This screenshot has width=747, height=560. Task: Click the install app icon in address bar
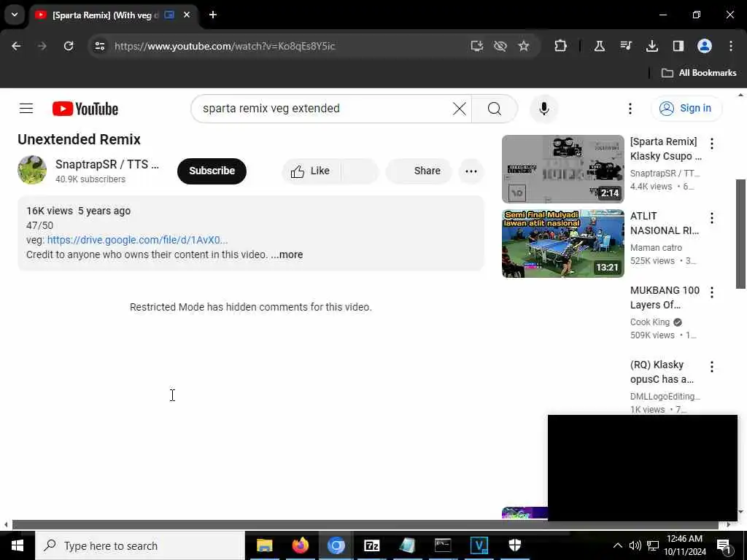click(x=477, y=46)
